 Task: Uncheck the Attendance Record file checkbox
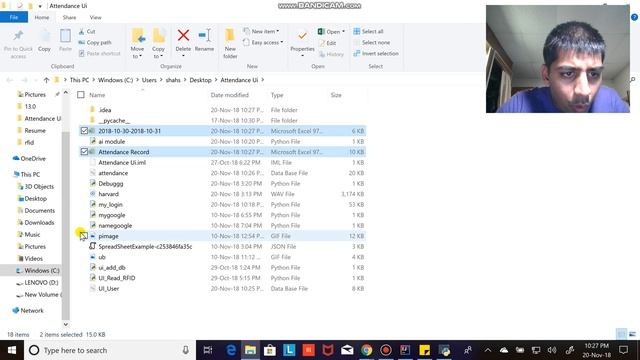click(84, 152)
